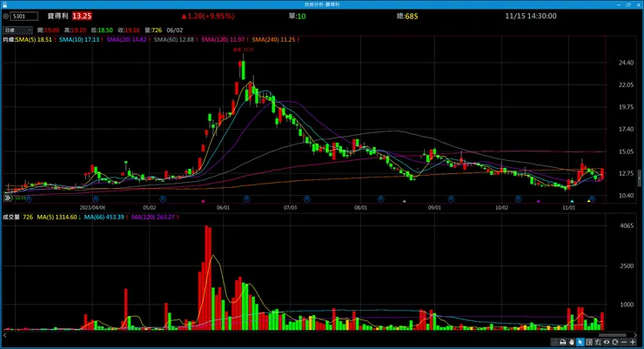Click the panel layout icon next to pointer
Screen dimensions: 644x349
(589, 342)
